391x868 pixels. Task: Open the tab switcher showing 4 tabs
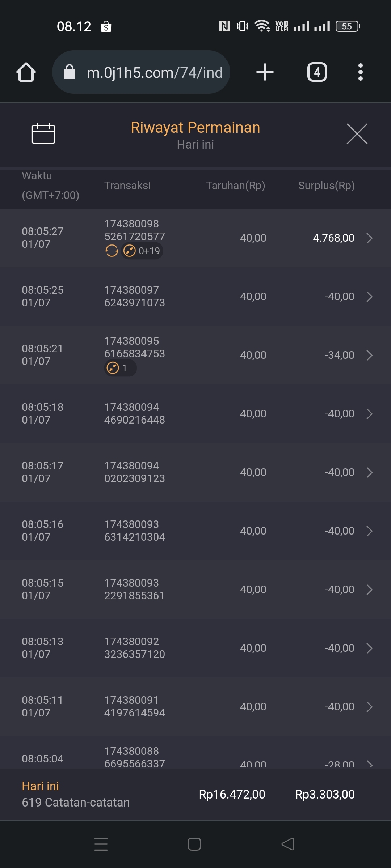[317, 72]
